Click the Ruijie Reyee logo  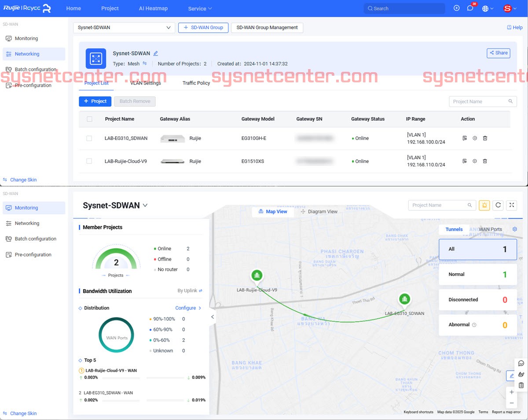click(x=27, y=8)
